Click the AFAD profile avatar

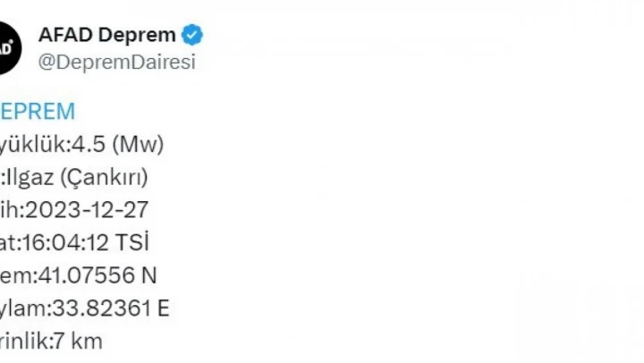point(7,48)
